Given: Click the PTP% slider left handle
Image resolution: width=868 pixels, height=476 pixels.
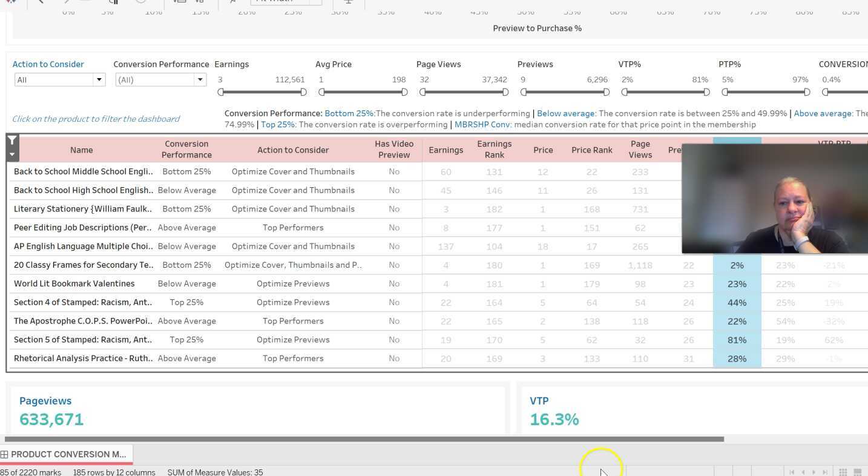Looking at the screenshot, I should (x=726, y=92).
